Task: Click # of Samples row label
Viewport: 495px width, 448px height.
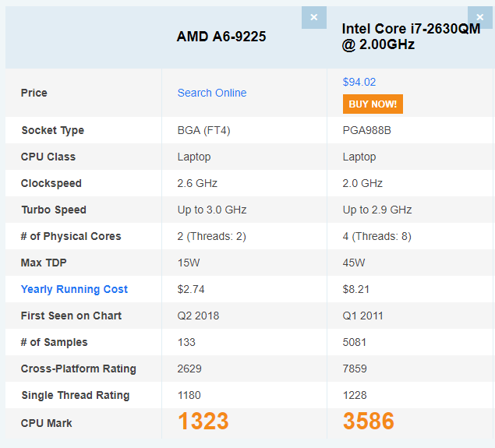Action: point(55,342)
